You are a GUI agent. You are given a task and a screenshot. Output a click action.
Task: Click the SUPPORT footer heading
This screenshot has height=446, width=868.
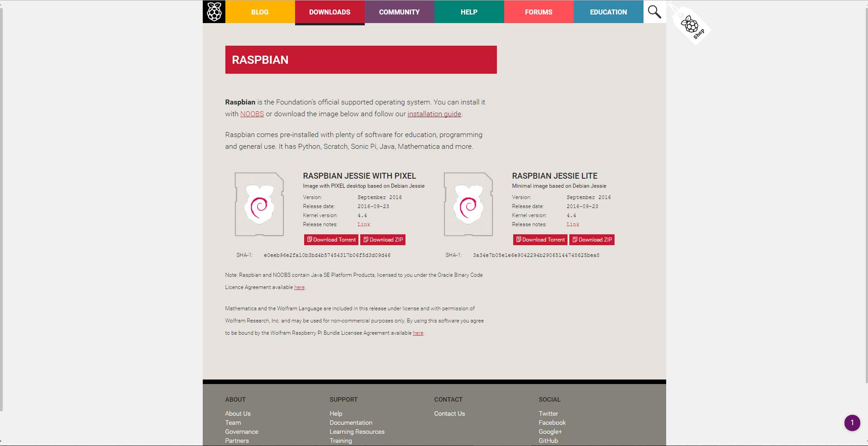pyautogui.click(x=343, y=399)
